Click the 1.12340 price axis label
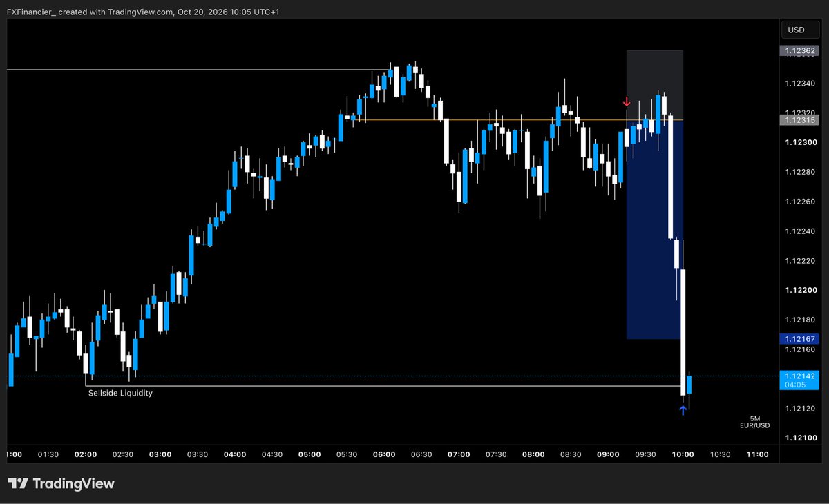The image size is (829, 504). pos(801,84)
